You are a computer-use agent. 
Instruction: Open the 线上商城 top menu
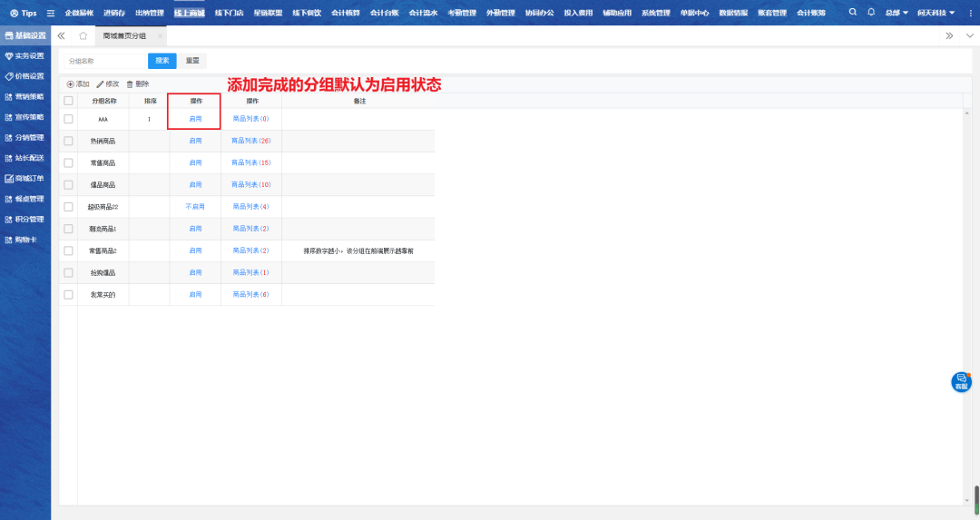point(189,13)
